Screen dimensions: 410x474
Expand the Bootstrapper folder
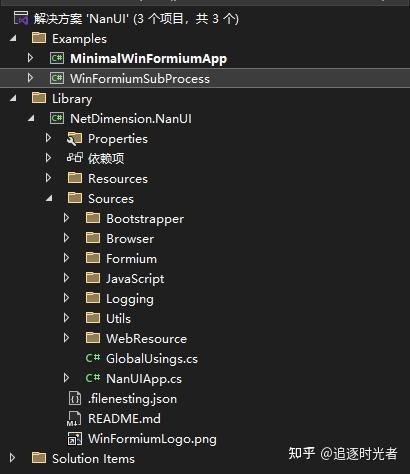66,218
